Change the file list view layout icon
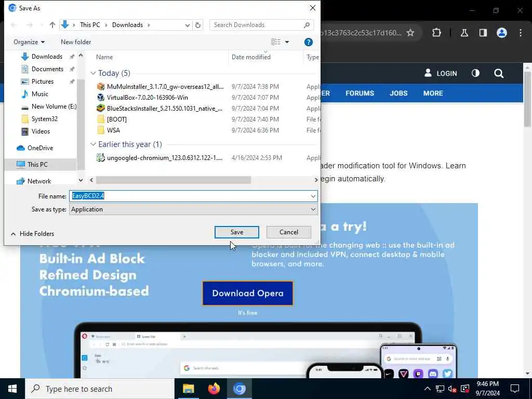The image size is (532, 399). (276, 42)
